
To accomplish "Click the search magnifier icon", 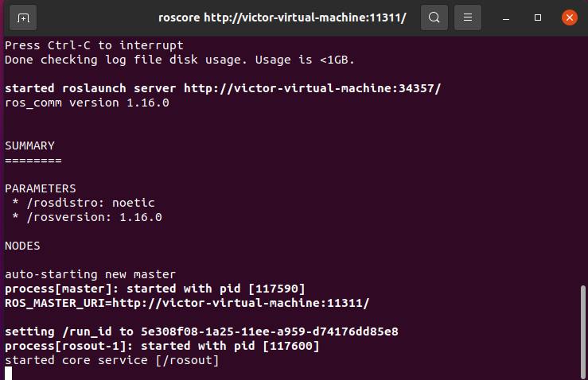I will pos(434,17).
